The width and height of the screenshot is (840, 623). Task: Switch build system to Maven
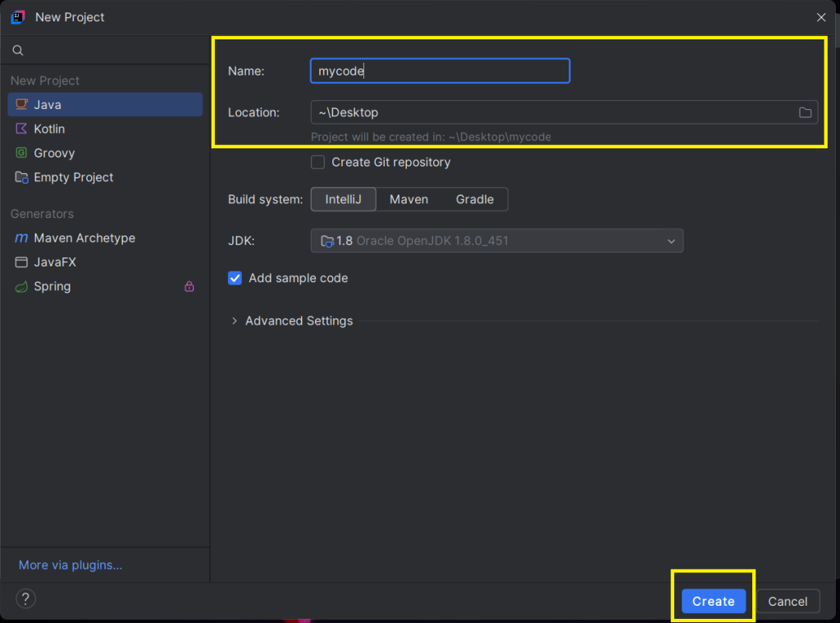click(x=409, y=199)
